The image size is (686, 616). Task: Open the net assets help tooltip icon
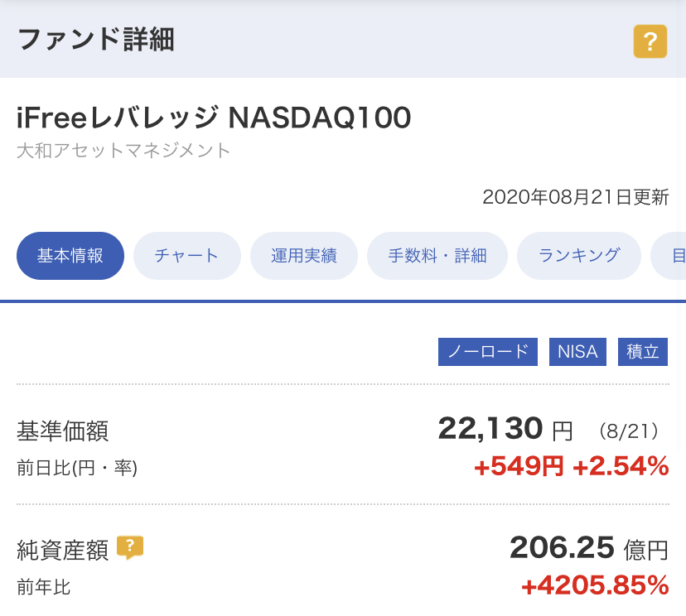click(x=130, y=547)
